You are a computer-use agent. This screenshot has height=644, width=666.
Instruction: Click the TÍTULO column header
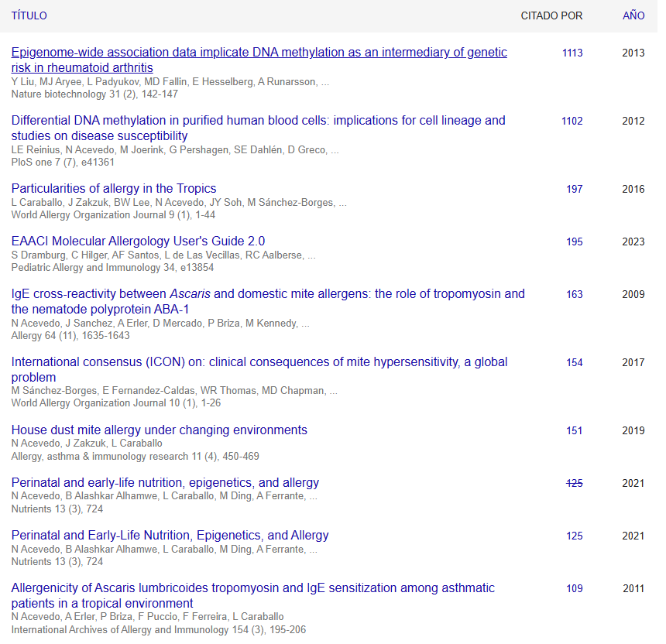pyautogui.click(x=29, y=15)
